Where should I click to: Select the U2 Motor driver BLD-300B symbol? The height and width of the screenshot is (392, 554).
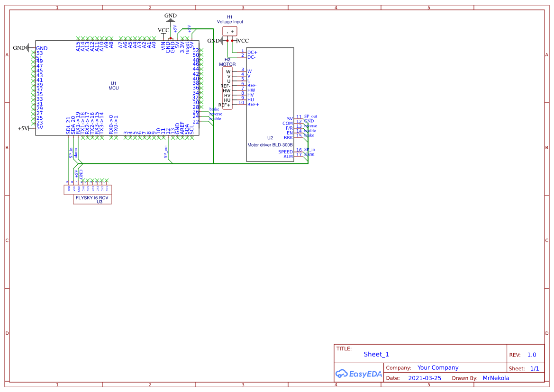coord(270,137)
